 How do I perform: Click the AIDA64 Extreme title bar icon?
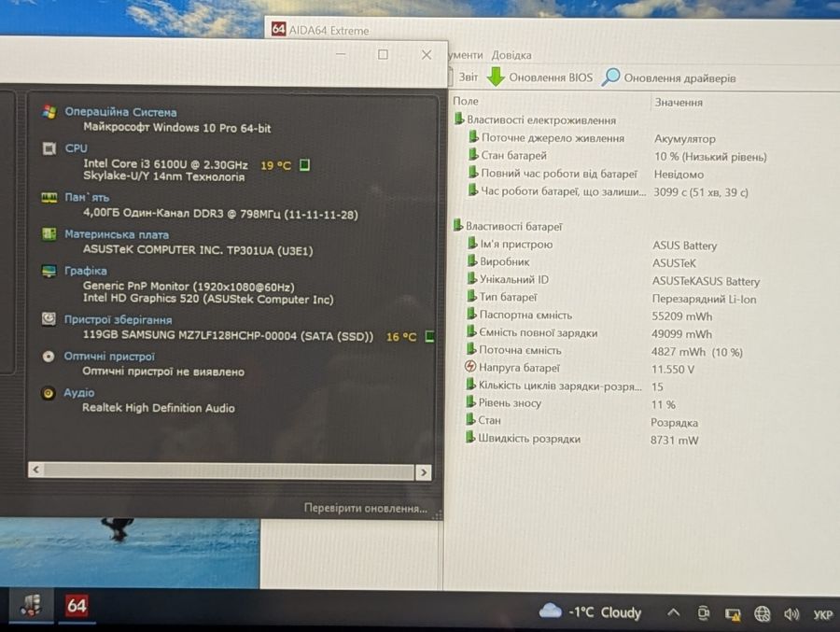pos(278,29)
